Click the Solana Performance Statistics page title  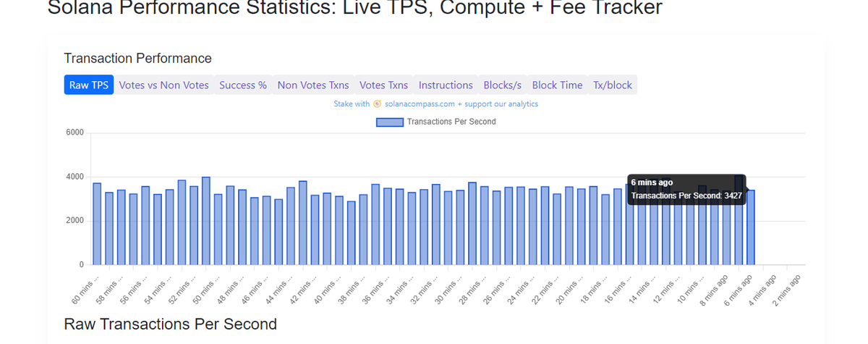(x=354, y=8)
